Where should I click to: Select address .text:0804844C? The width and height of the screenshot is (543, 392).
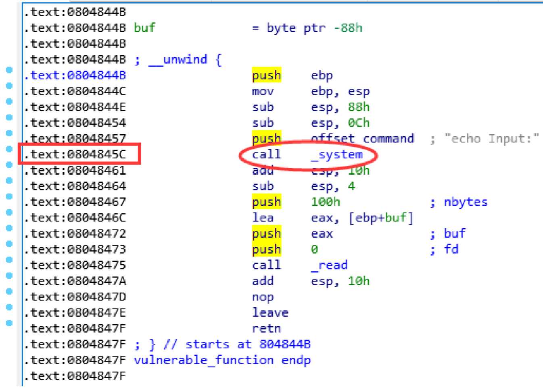75,91
